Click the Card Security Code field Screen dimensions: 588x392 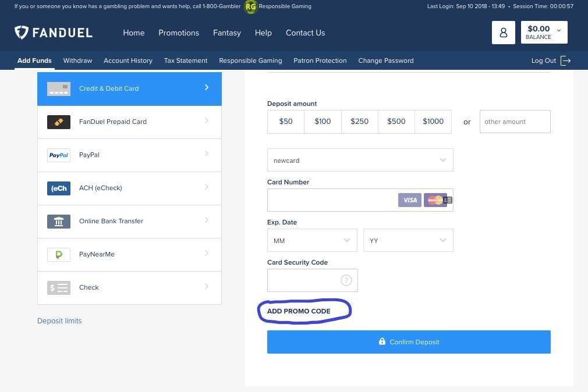pos(313,280)
